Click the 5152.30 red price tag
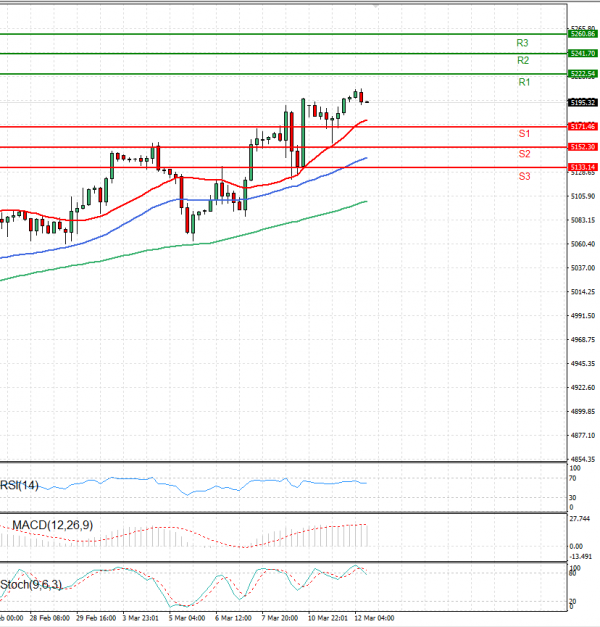Screen dimensions: 600x627 pos(583,147)
